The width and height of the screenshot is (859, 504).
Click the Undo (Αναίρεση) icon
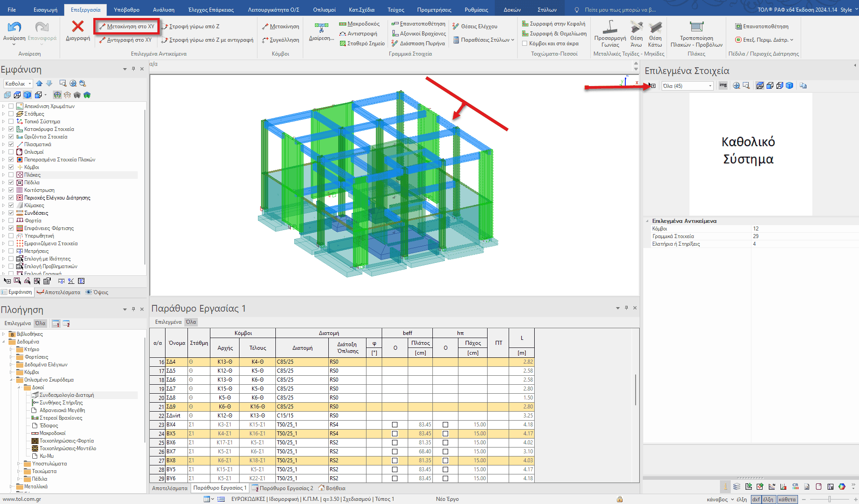14,28
